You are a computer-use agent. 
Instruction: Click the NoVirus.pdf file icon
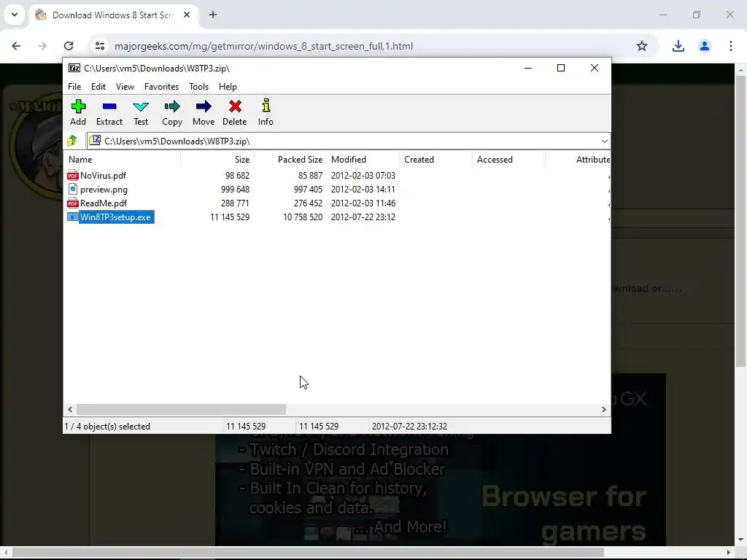coord(72,175)
